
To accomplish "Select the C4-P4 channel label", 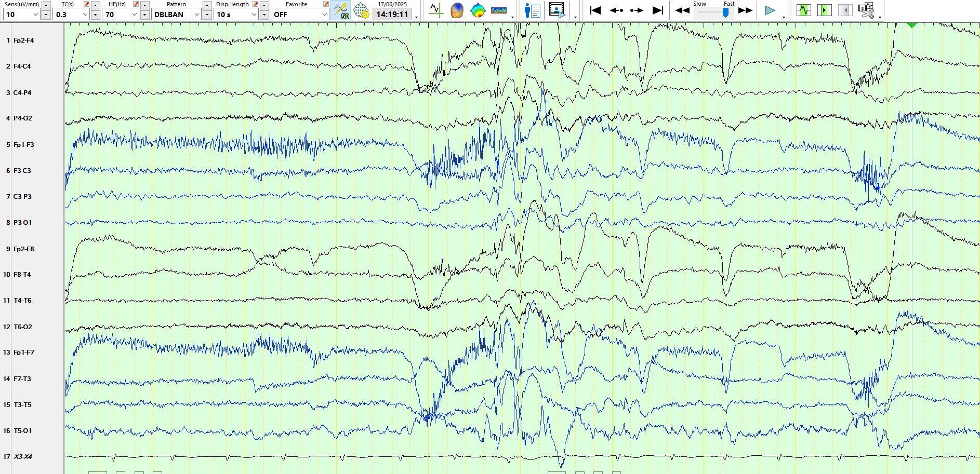I will [x=22, y=92].
